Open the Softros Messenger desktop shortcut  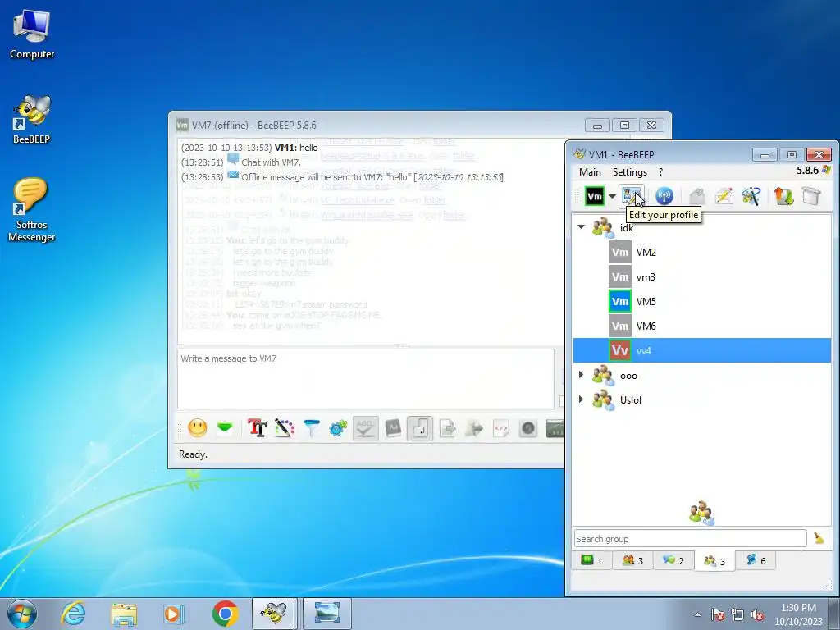pyautogui.click(x=32, y=210)
